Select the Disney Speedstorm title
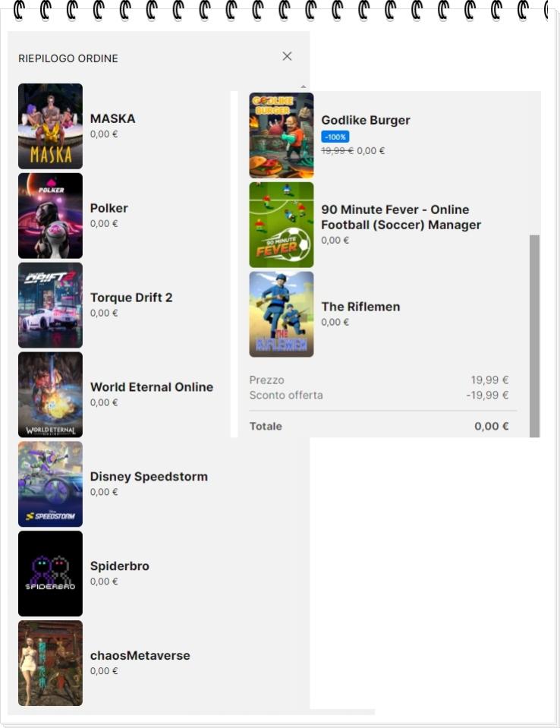560x728 pixels. [149, 477]
